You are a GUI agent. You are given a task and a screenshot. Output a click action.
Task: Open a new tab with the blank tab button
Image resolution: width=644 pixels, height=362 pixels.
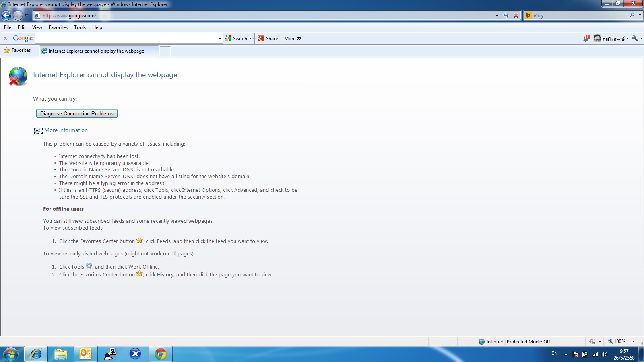(x=165, y=51)
